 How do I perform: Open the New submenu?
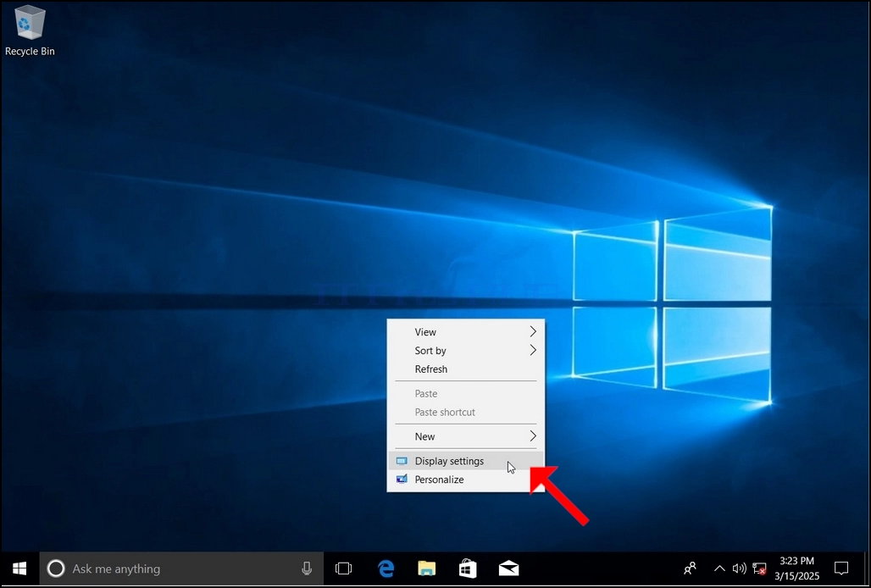click(465, 436)
